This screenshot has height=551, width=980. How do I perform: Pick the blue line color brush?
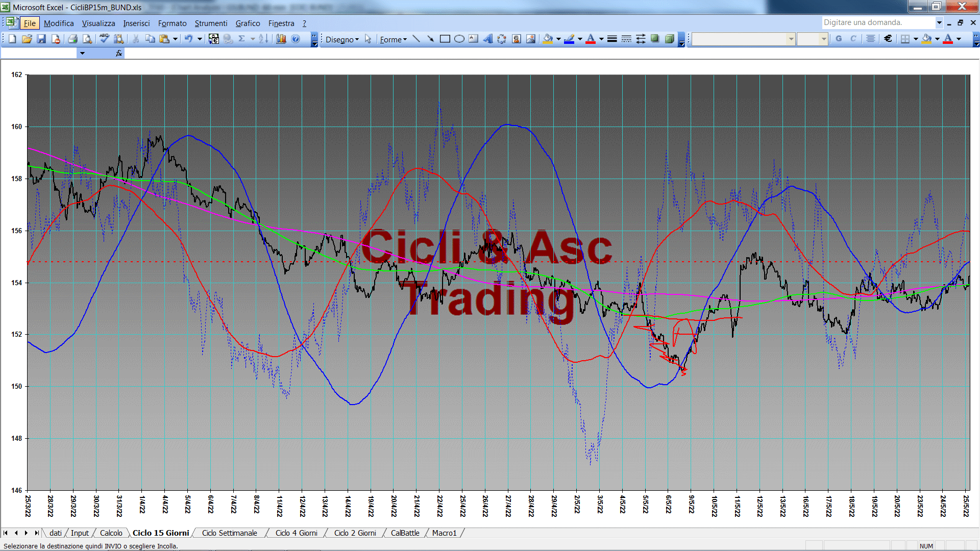[569, 39]
